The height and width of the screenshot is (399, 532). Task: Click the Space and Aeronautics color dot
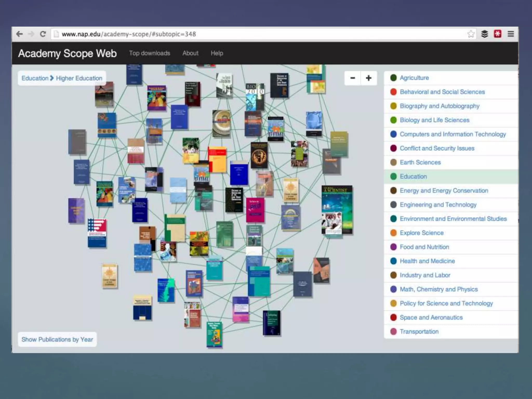(x=394, y=317)
